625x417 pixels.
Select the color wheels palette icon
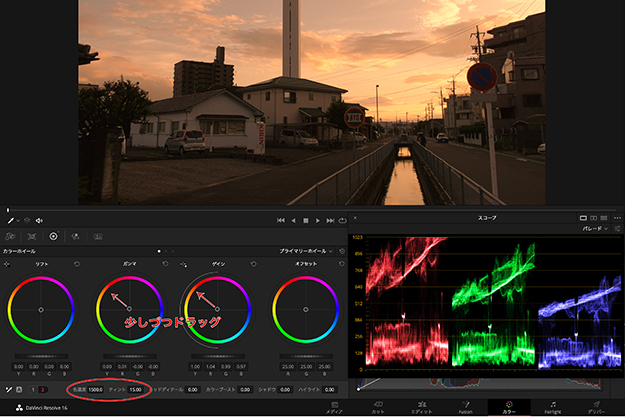coord(53,236)
